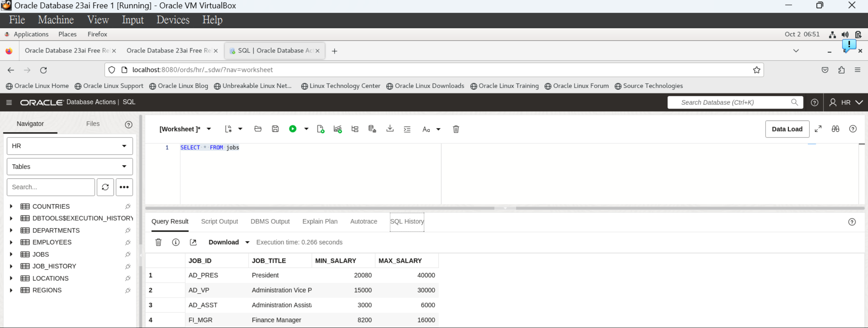Show query result info icon
The width and height of the screenshot is (868, 328).
[176, 242]
